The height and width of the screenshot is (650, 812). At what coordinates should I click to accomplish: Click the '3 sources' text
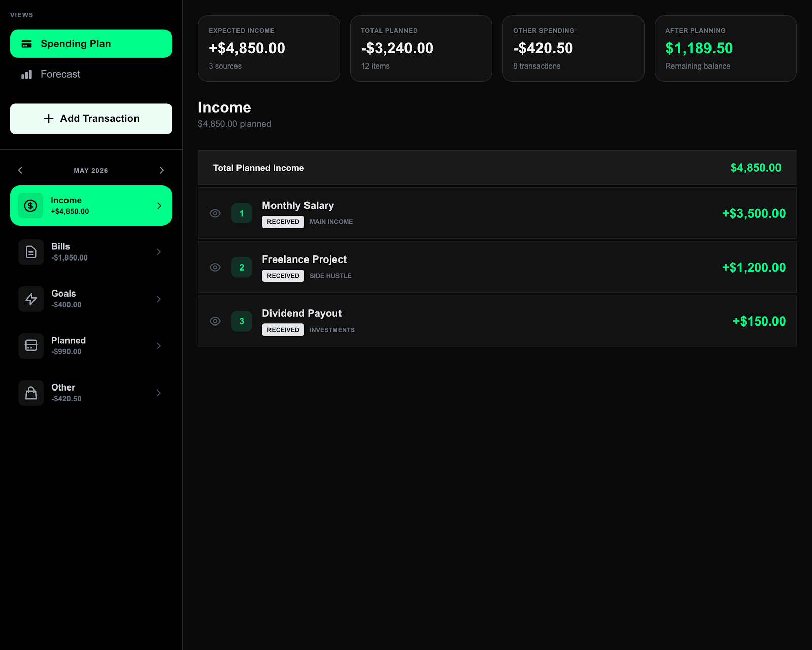(x=225, y=66)
